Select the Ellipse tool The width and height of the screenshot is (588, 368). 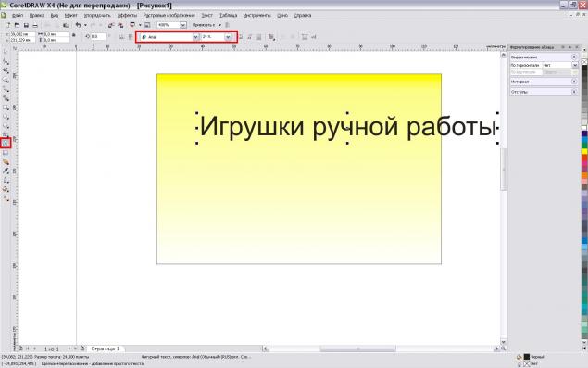coord(6,117)
